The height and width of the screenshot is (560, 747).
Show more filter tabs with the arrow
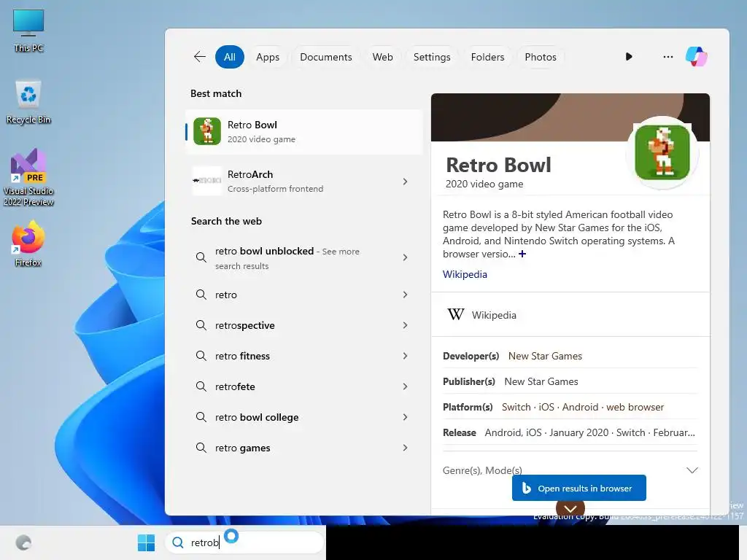(629, 57)
